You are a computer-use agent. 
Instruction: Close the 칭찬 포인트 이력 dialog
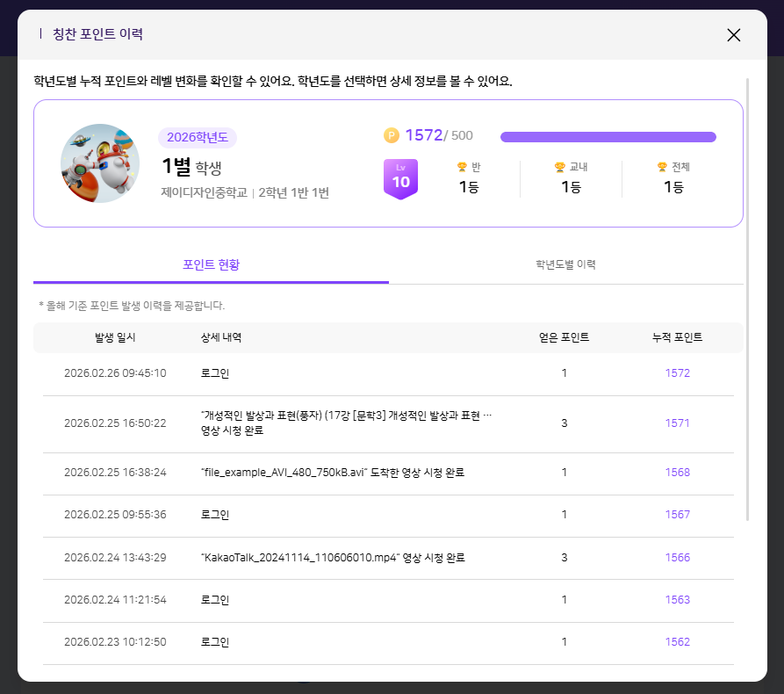tap(734, 35)
